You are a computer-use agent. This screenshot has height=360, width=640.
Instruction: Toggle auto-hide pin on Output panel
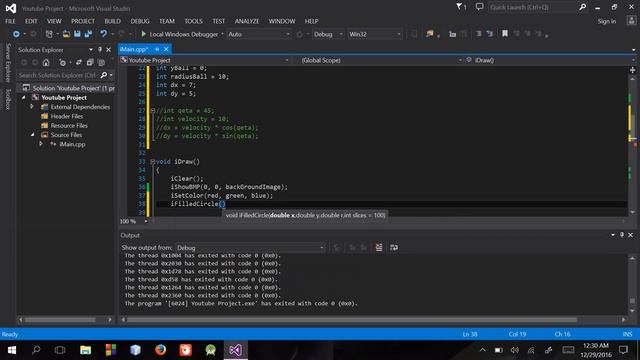click(x=622, y=235)
